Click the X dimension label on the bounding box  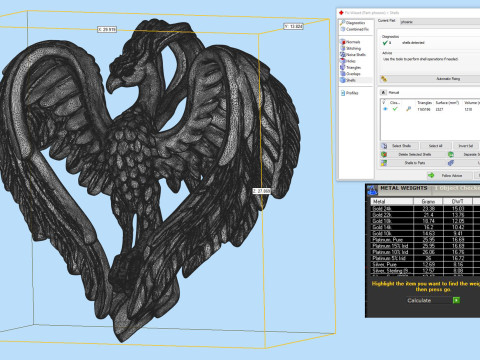pos(107,29)
